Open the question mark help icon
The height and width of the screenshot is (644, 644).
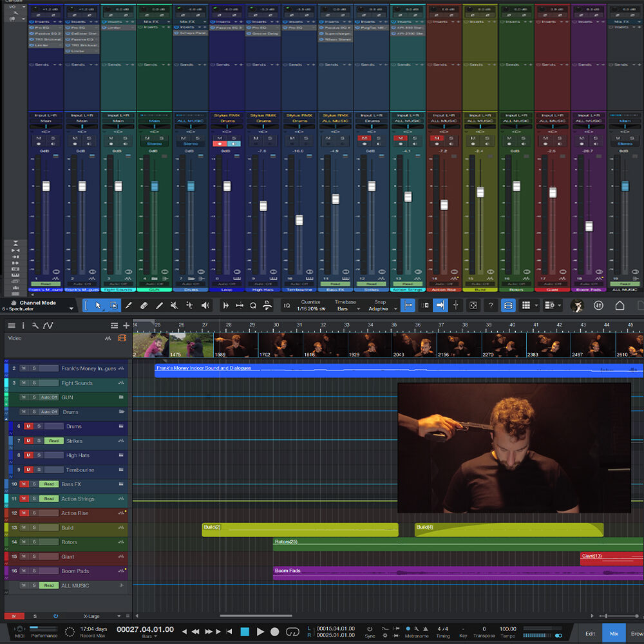click(491, 305)
